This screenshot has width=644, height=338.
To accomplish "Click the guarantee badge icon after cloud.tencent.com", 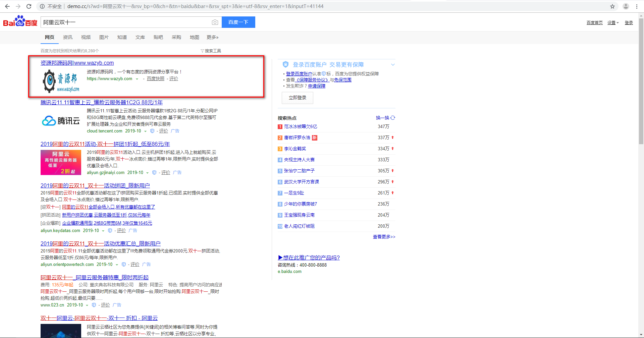I will tap(152, 131).
